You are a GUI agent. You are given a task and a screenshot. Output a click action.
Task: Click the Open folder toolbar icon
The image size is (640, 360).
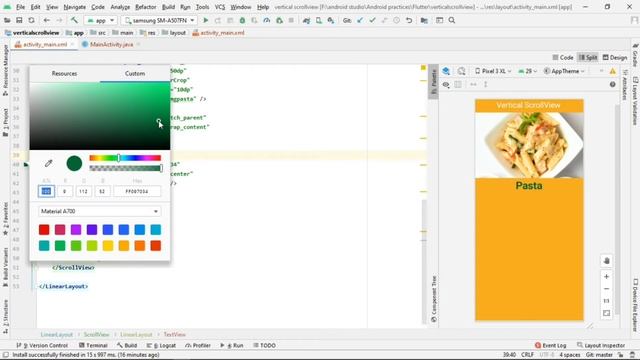pyautogui.click(x=7, y=20)
